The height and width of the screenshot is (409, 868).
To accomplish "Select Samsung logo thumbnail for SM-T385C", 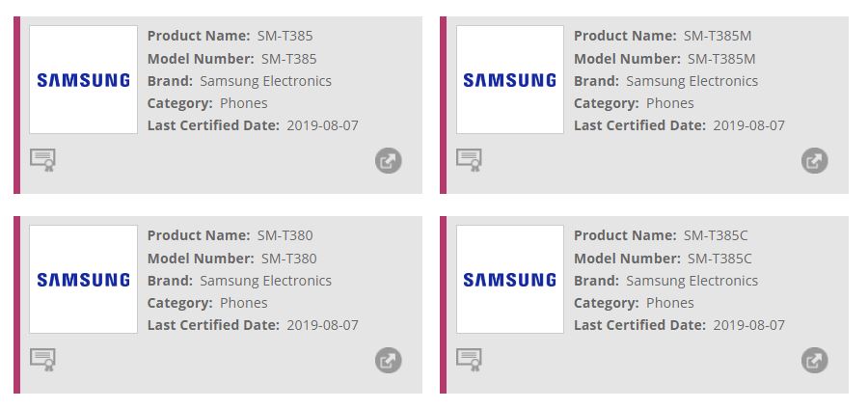I will 510,280.
